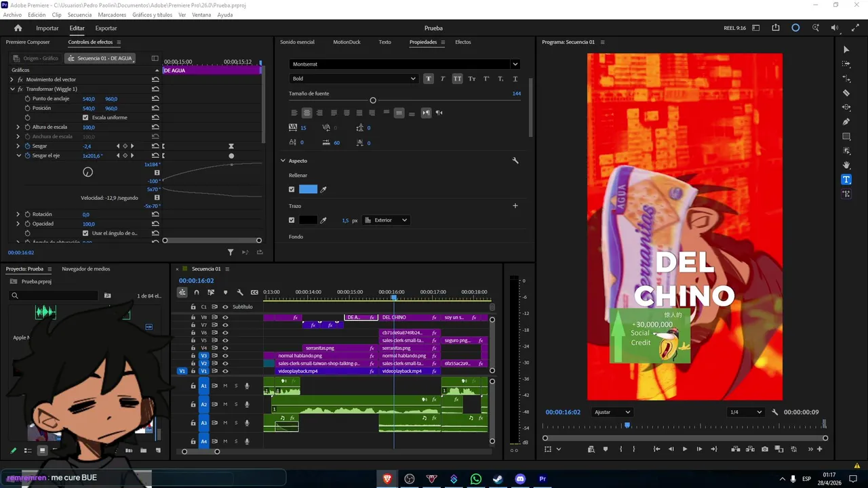Click the Origen - Gráfico source button
The width and height of the screenshot is (868, 488).
(x=35, y=58)
